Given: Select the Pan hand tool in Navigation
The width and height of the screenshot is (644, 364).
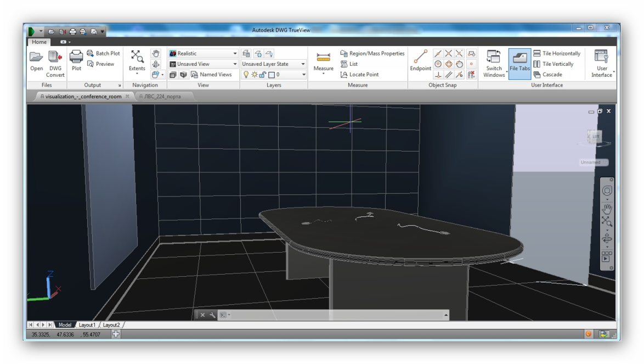Looking at the screenshot, I should coord(156,53).
